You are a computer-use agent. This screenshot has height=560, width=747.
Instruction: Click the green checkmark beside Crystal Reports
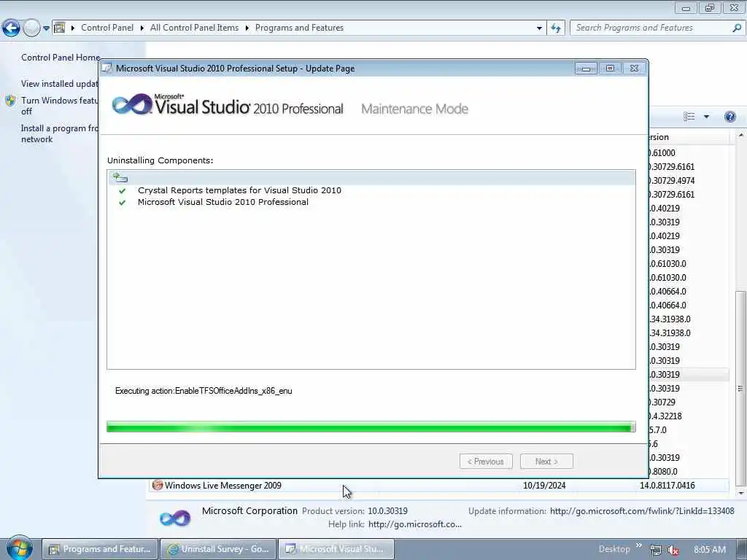[x=123, y=190]
